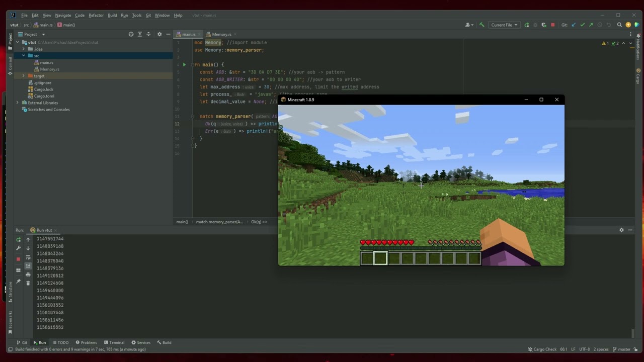The width and height of the screenshot is (644, 362).
Task: Open the Problems tool window
Action: 86,342
